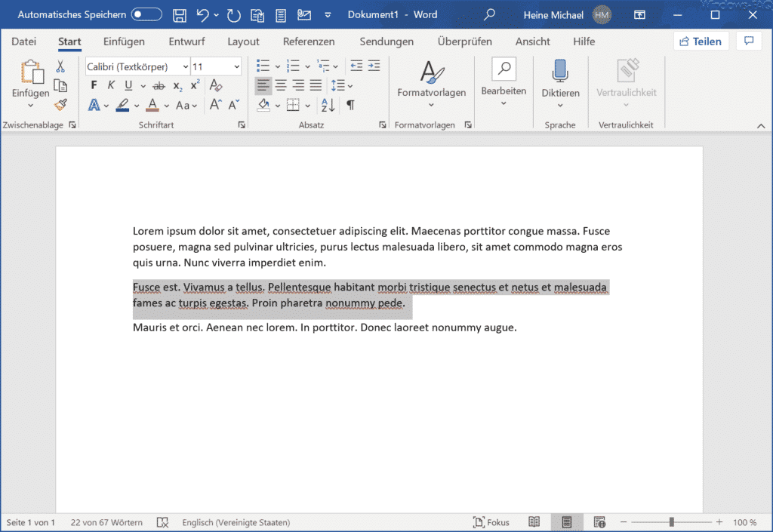Image resolution: width=773 pixels, height=532 pixels.
Task: Click the Undo arrow in title bar
Action: (x=202, y=15)
